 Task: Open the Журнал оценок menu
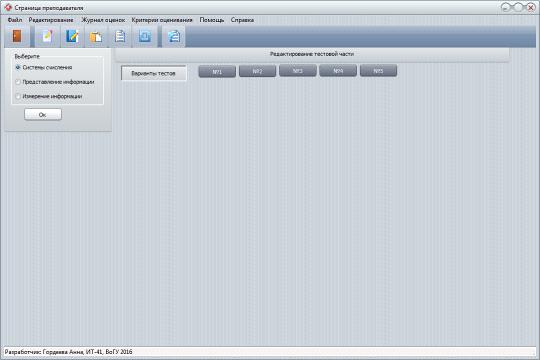(103, 20)
